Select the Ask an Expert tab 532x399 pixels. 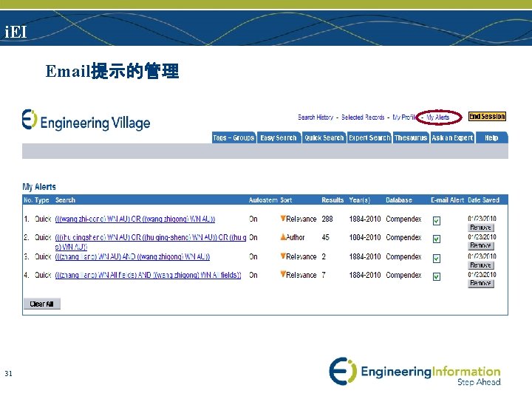click(452, 137)
